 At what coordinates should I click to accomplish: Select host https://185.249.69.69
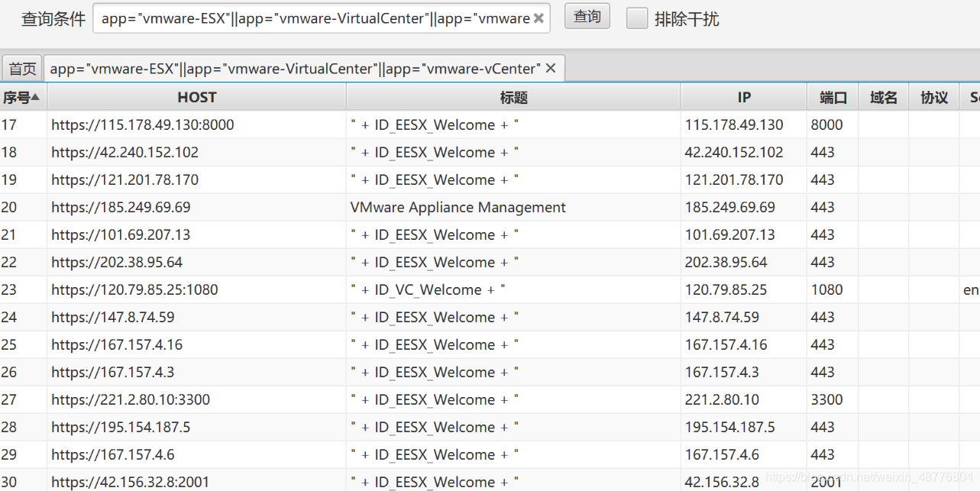point(121,207)
